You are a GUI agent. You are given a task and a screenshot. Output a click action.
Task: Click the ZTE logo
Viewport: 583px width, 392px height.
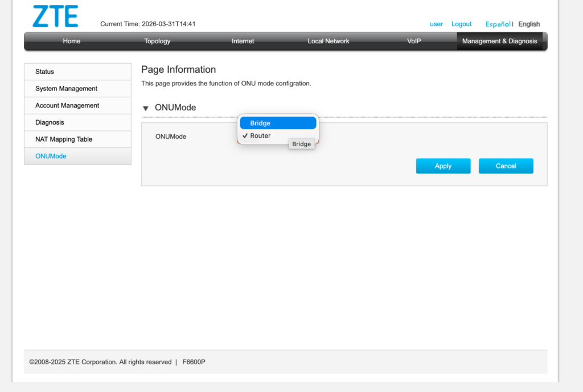click(x=55, y=16)
